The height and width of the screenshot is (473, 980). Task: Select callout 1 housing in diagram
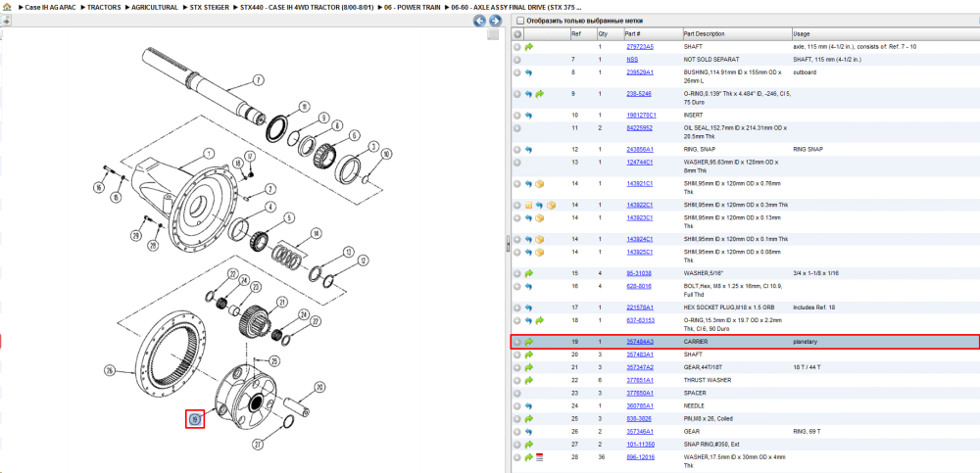(208, 153)
